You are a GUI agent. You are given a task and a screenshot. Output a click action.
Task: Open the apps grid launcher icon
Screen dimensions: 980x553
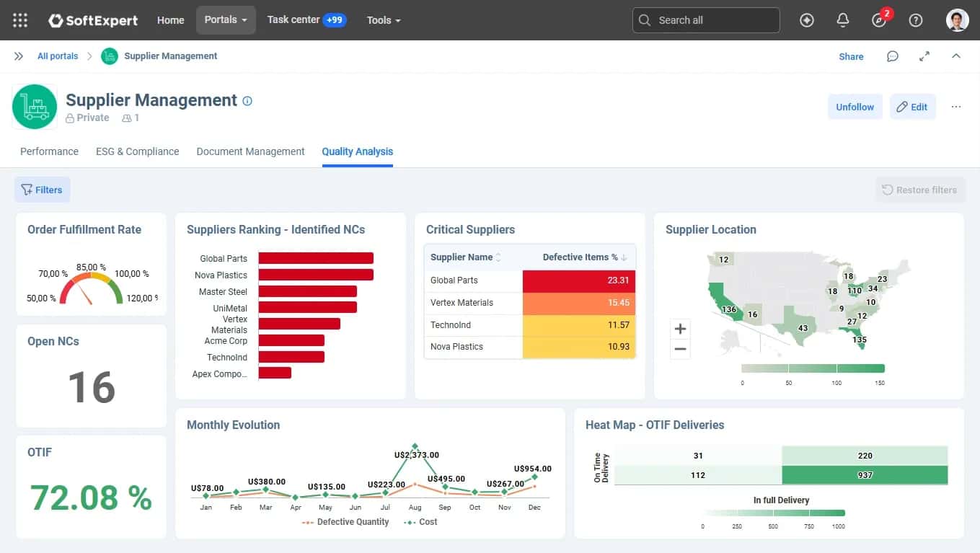coord(20,20)
